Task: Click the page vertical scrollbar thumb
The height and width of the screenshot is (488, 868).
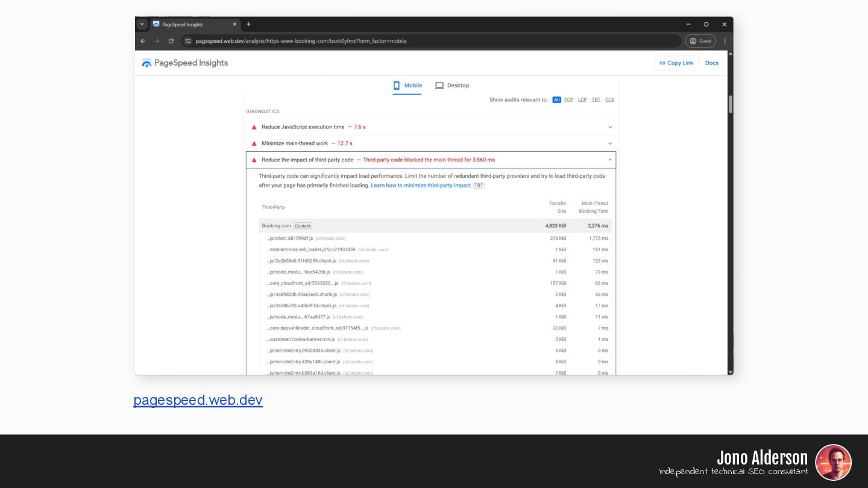Action: pos(731,104)
